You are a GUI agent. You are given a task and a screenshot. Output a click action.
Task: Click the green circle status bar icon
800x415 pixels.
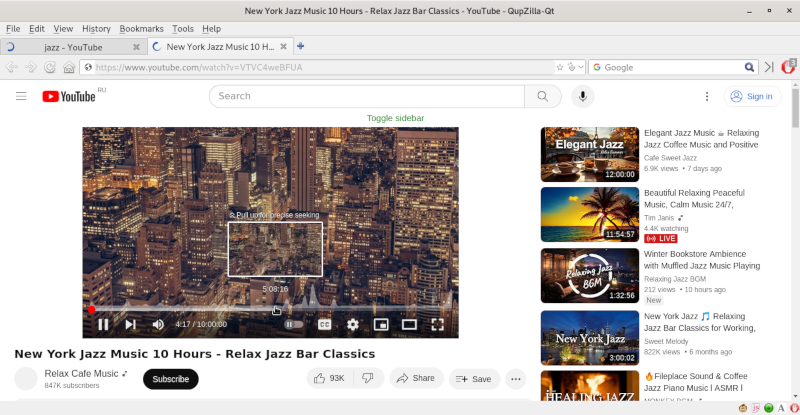[768, 408]
